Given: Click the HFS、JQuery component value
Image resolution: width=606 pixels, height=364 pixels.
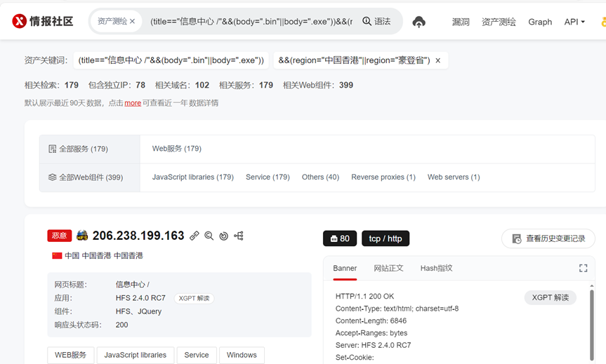Looking at the screenshot, I should (x=138, y=311).
